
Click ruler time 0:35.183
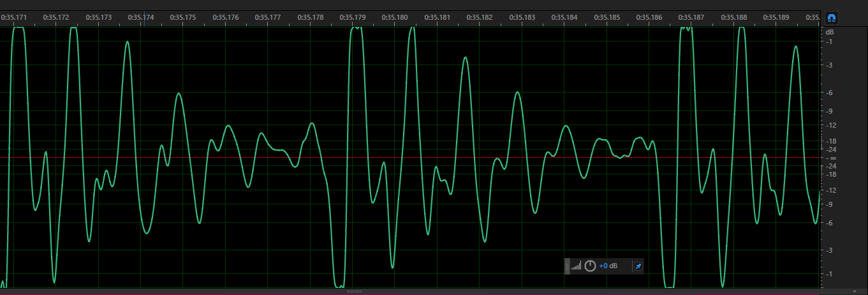click(x=522, y=17)
